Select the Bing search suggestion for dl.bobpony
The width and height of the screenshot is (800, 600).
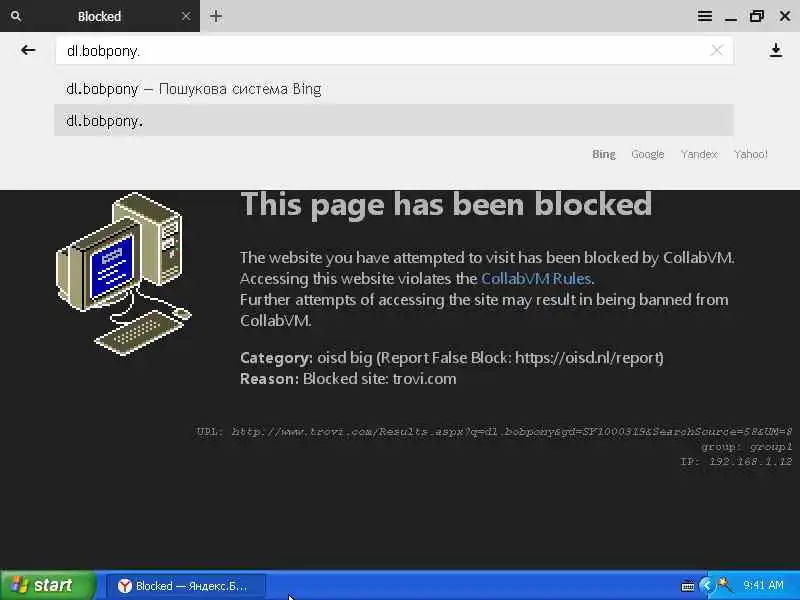tap(394, 89)
